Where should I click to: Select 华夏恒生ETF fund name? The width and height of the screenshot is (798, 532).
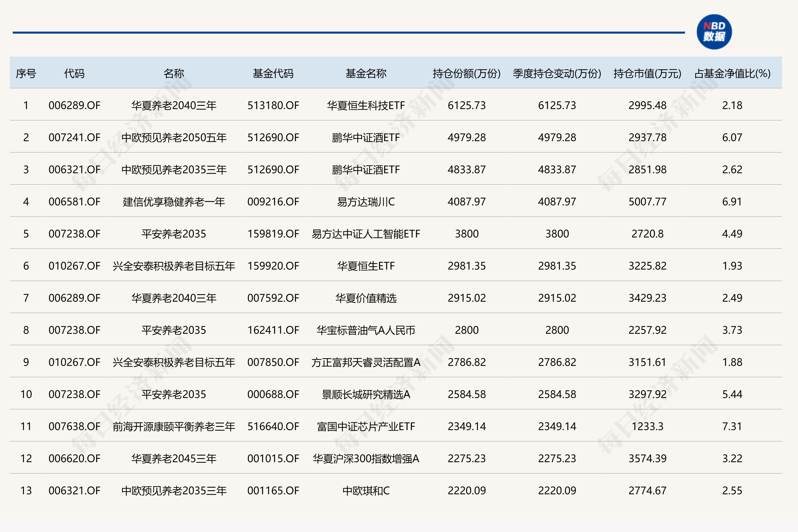point(366,266)
